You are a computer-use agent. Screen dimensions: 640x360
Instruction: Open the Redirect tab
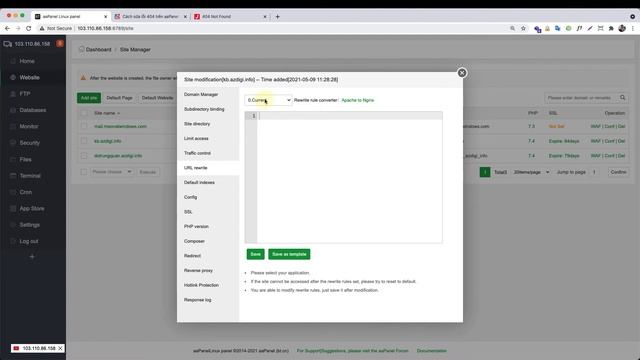192,256
